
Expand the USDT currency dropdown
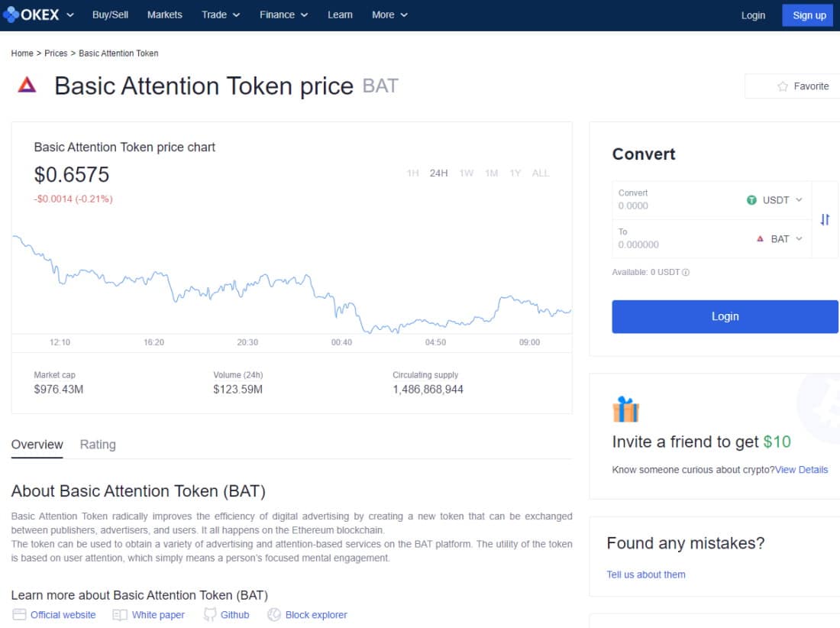click(774, 200)
